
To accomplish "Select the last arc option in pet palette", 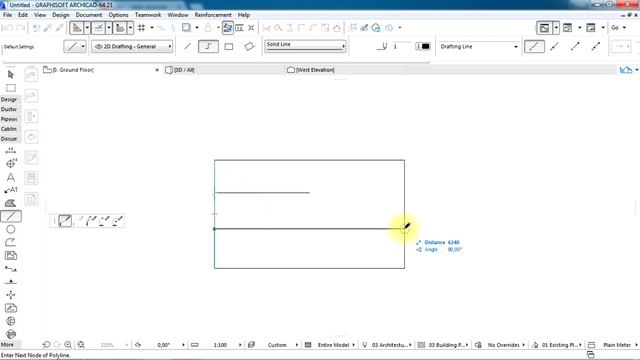I will (118, 221).
